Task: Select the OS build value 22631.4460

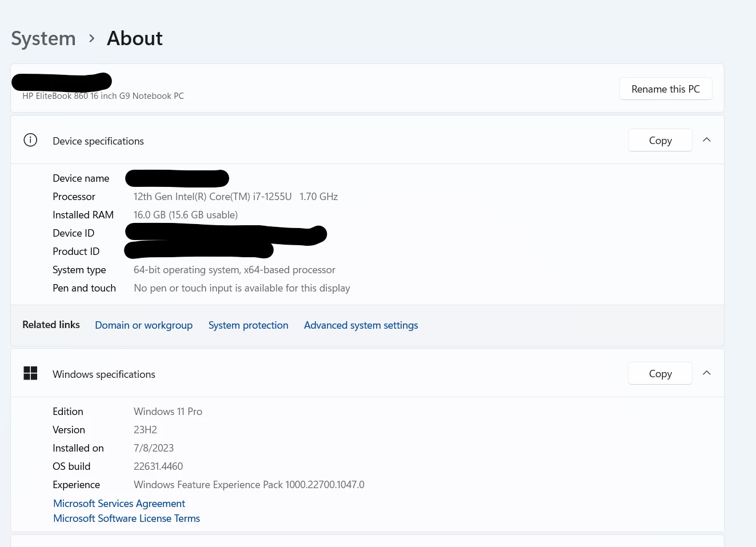Action: [158, 466]
